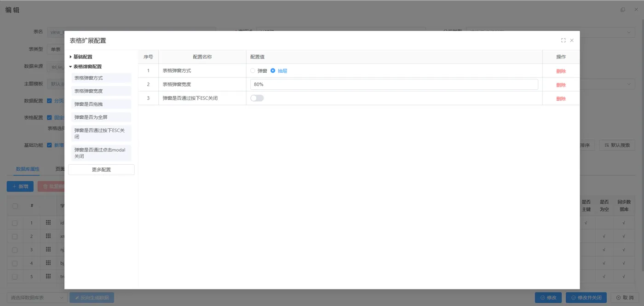Screen dimensions: 644x306
Task: Click the 配置值 column header
Action: click(x=394, y=57)
